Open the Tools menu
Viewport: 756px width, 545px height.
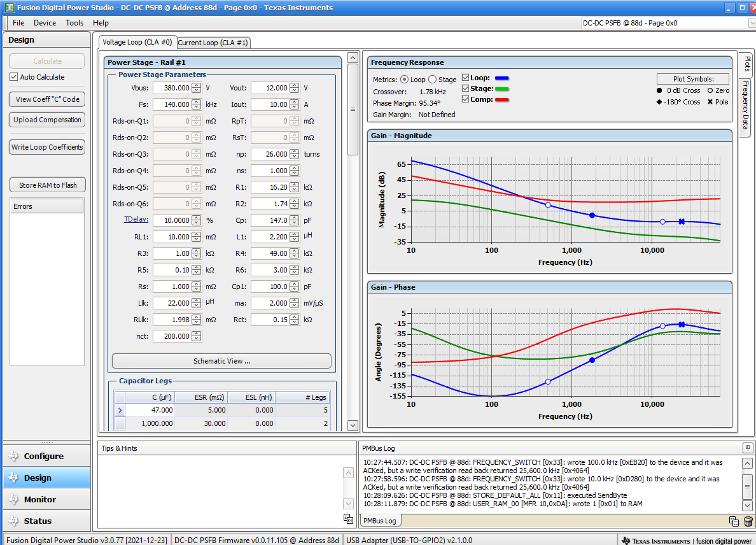click(74, 23)
